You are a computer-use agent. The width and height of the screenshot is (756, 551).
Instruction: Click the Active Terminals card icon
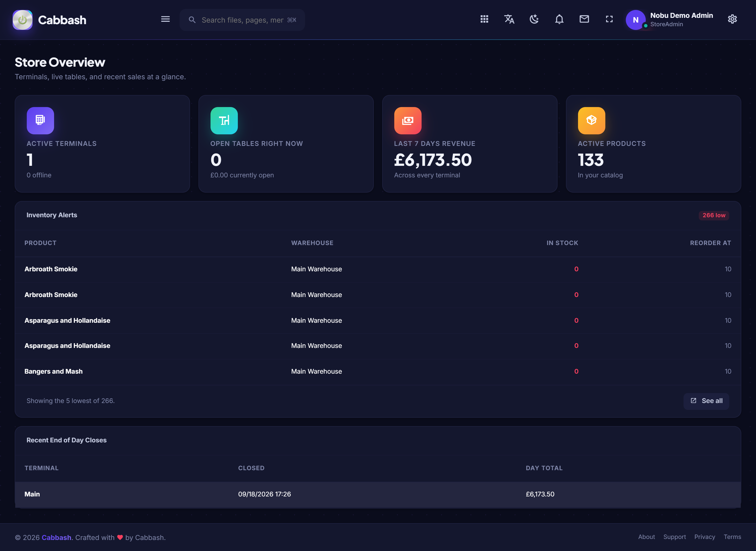click(x=40, y=120)
